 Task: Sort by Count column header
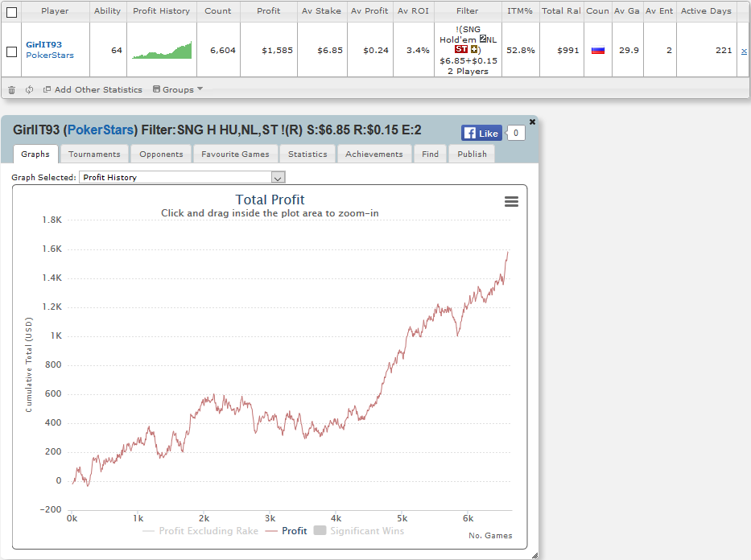(x=218, y=11)
